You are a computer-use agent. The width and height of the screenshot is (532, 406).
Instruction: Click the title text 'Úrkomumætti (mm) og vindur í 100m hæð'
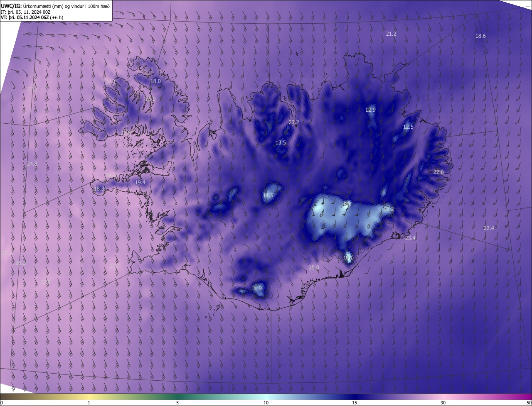pos(66,5)
